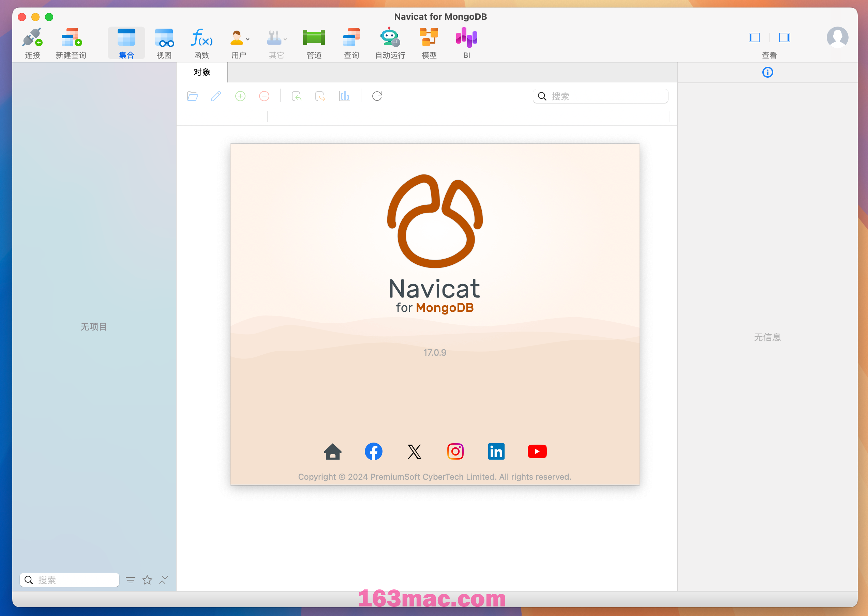This screenshot has height=616, width=868.
Task: Open the Query (查询) toolbar icon
Action: 351,37
